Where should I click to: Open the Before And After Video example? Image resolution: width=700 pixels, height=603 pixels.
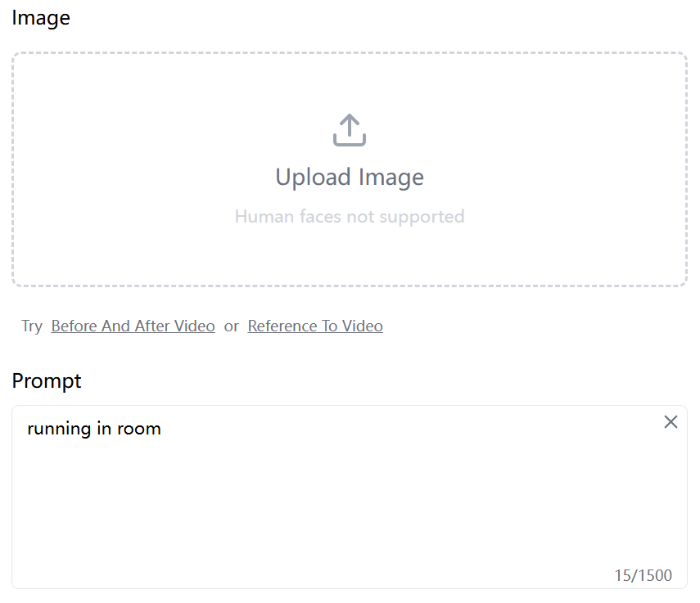tap(133, 326)
